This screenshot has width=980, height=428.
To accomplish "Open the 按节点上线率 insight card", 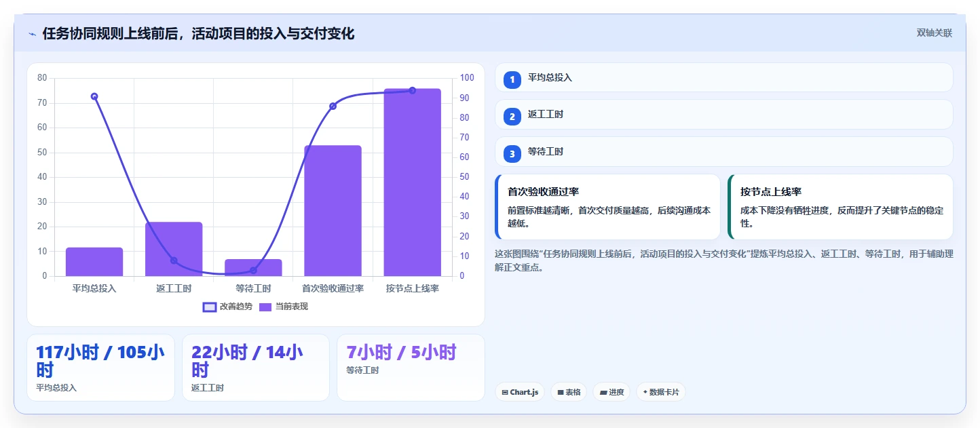I will pos(840,207).
